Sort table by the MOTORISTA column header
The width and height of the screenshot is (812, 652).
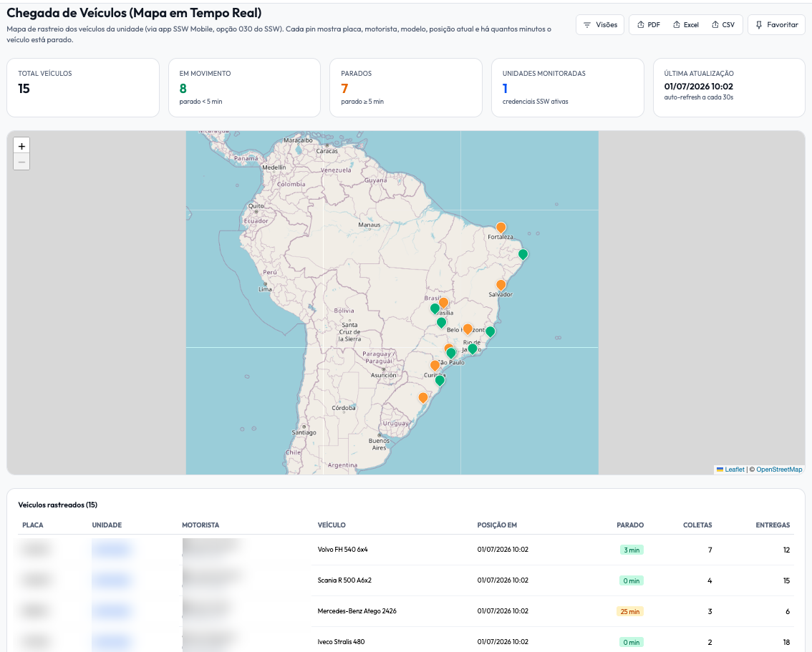pyautogui.click(x=200, y=525)
